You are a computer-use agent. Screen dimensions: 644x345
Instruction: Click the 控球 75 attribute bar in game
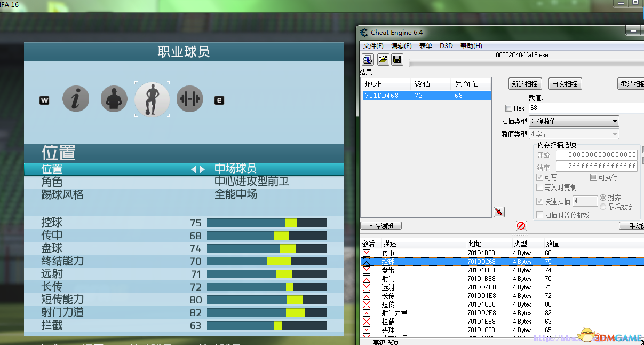click(x=267, y=223)
